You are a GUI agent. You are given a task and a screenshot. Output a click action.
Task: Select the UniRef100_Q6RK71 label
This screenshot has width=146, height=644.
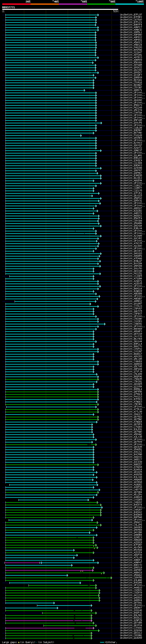point(131,90)
